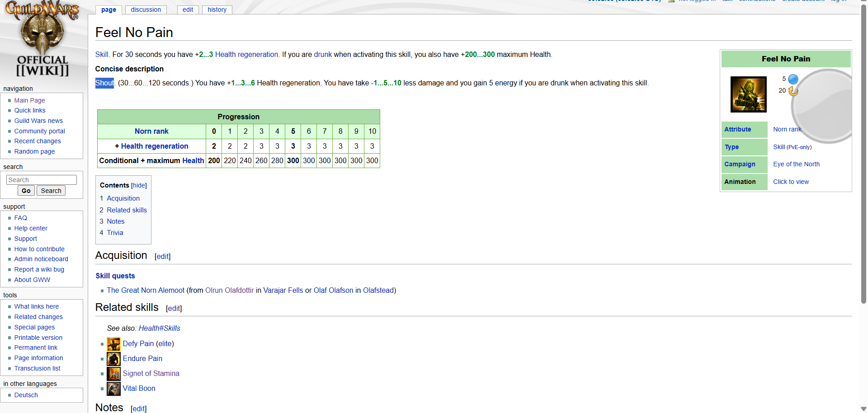Jump to Related skills in Contents
The image size is (868, 413).
127,210
